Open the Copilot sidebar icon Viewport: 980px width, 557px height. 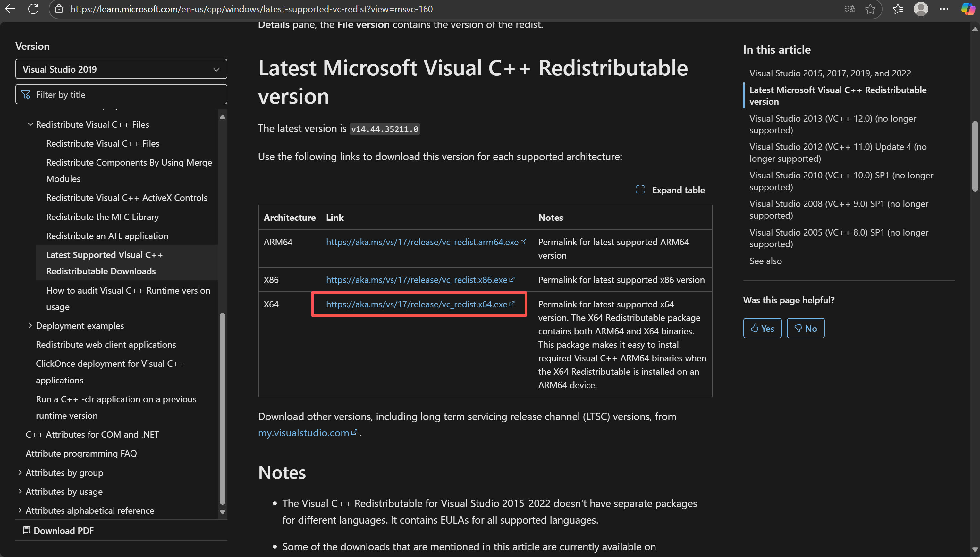[967, 9]
